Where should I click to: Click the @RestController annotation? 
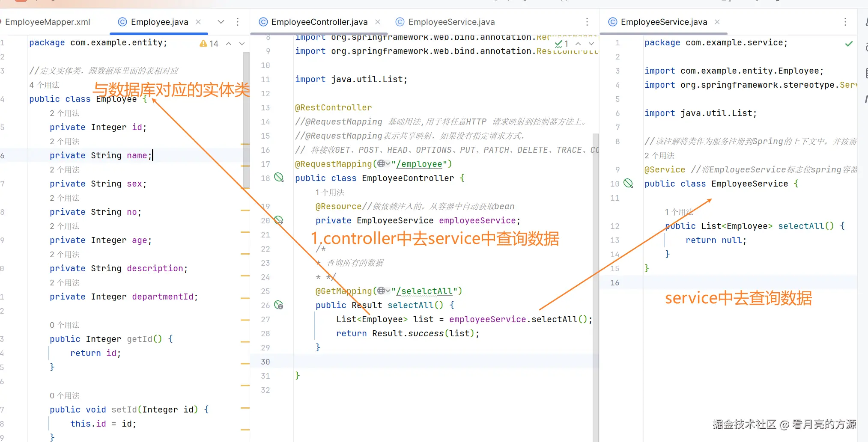click(x=333, y=107)
